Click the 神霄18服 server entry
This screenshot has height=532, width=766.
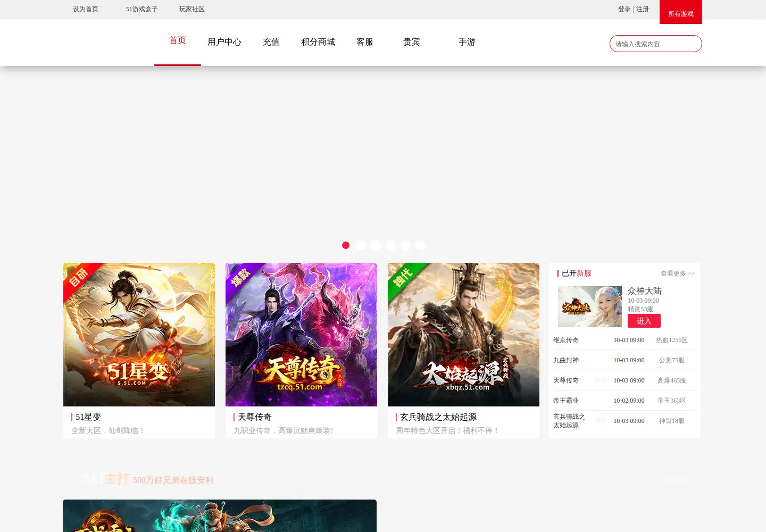[672, 421]
